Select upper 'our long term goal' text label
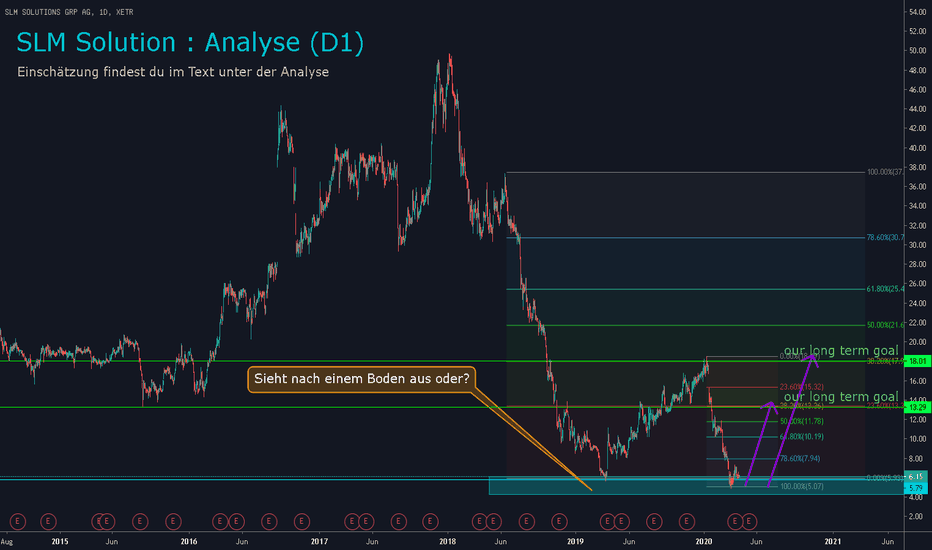 pyautogui.click(x=840, y=351)
